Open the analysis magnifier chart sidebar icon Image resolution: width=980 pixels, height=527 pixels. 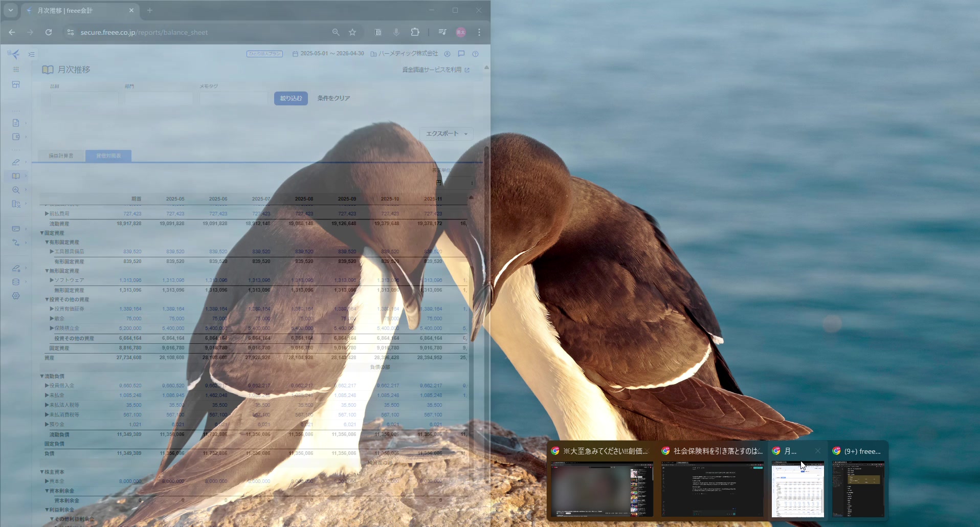[16, 190]
